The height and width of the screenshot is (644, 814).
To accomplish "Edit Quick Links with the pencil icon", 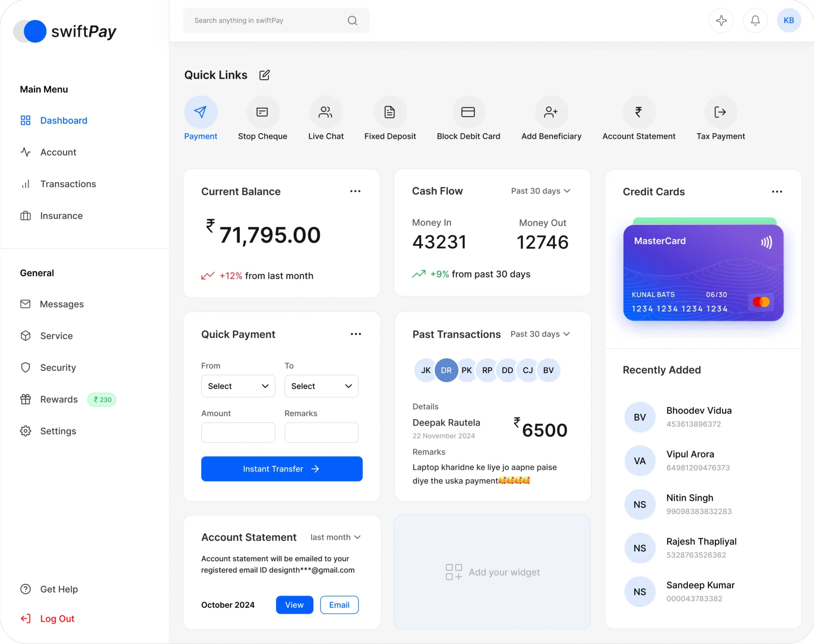I will click(x=265, y=75).
